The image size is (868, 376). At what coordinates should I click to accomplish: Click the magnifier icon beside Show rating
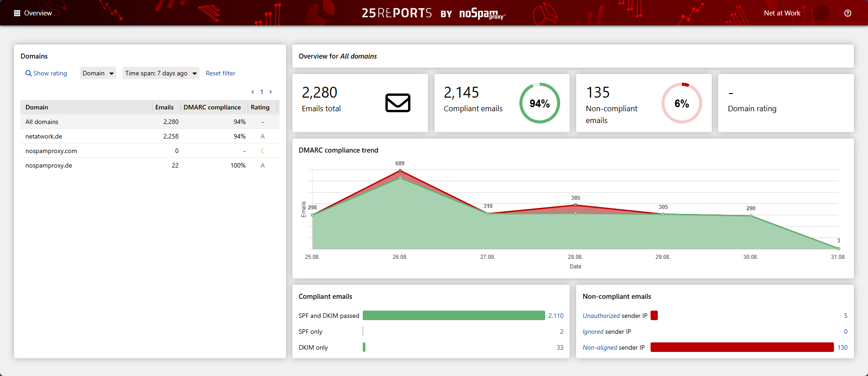(x=28, y=73)
